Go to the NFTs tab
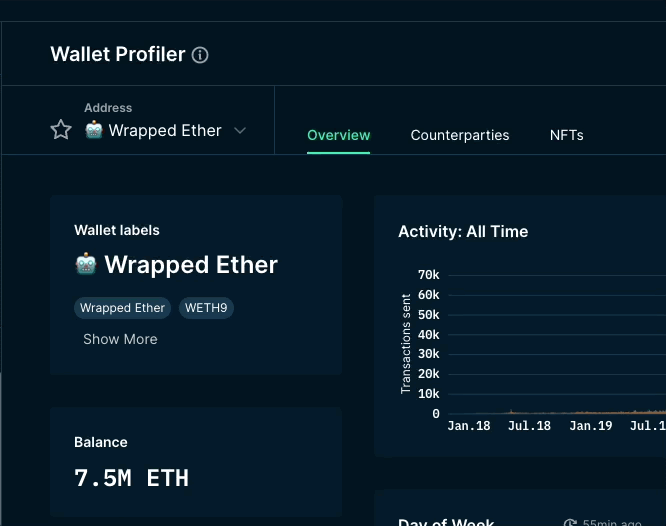This screenshot has width=666, height=526. click(567, 135)
